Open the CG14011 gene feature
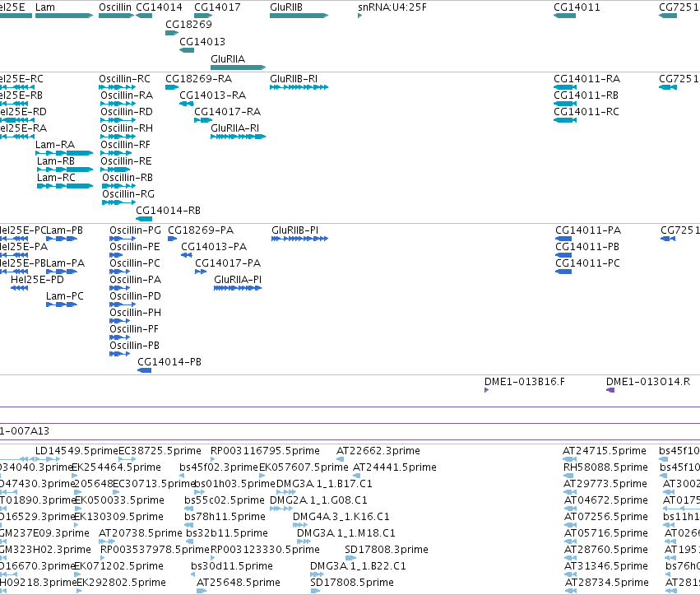 (x=565, y=16)
